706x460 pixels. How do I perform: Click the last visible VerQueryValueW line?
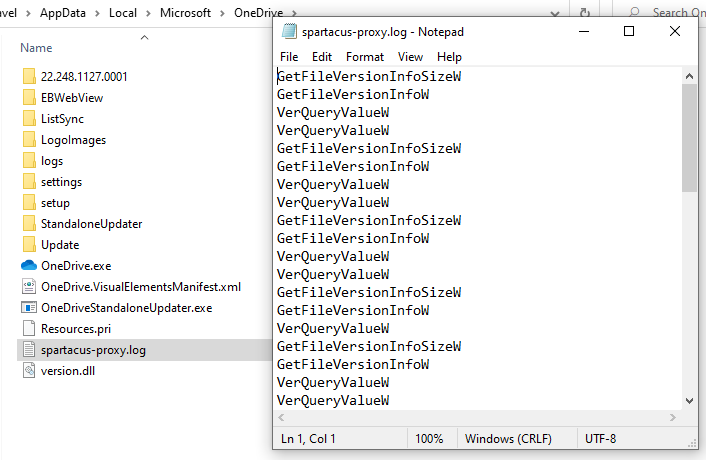click(333, 400)
